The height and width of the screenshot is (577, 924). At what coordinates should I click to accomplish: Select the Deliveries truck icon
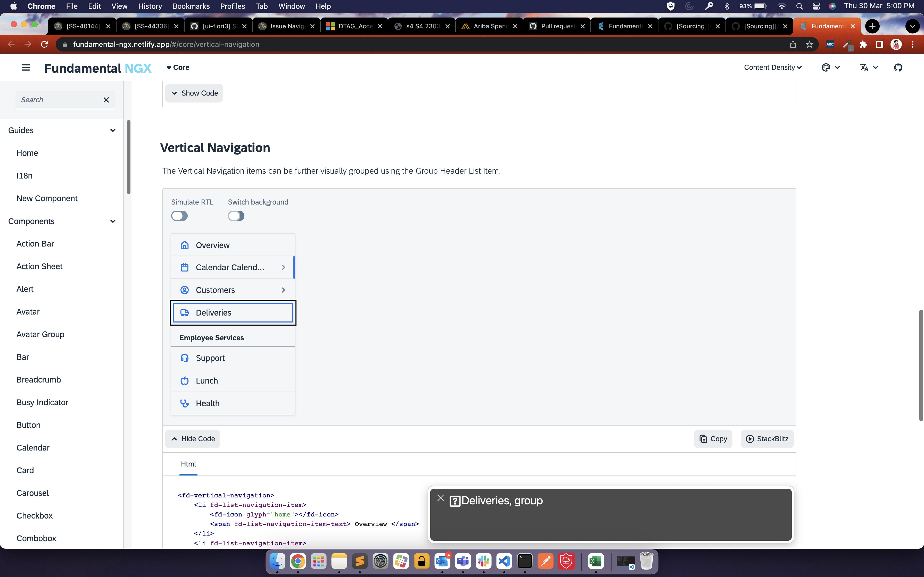[185, 312]
